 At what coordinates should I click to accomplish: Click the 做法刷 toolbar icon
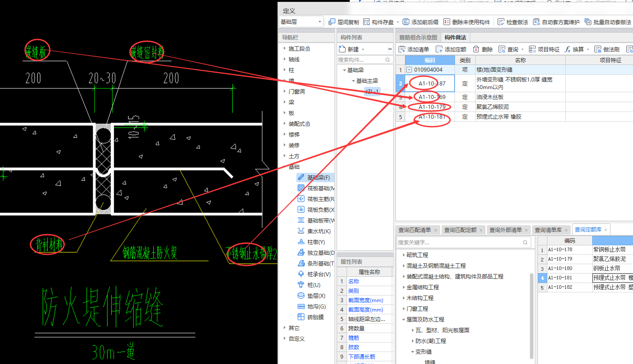(598, 49)
